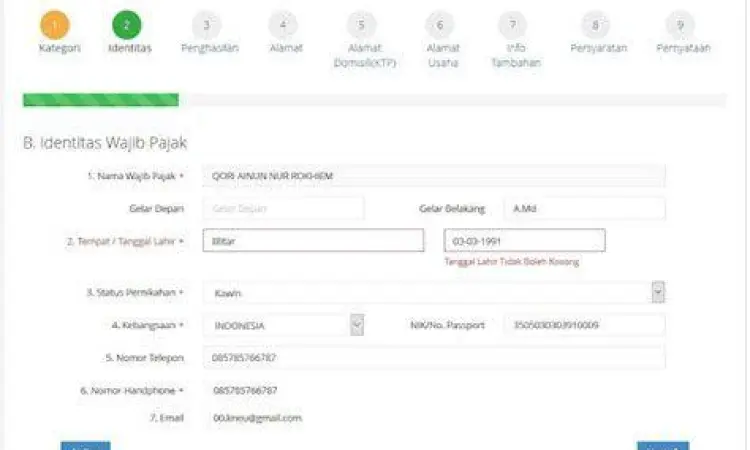Open step 7 Info Tambahan circle
Viewport: 750px width, 450px height.
click(513, 25)
